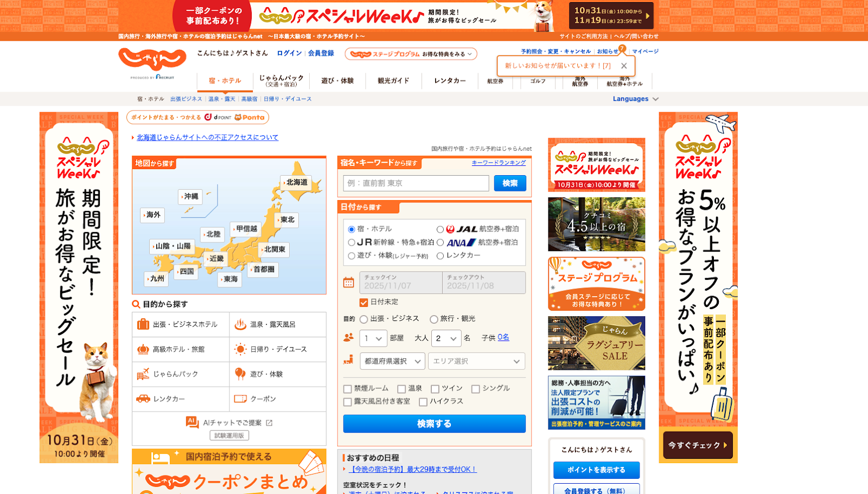The height and width of the screenshot is (494, 868).
Task: Switch to the 遊び・体験 tab
Action: [337, 81]
